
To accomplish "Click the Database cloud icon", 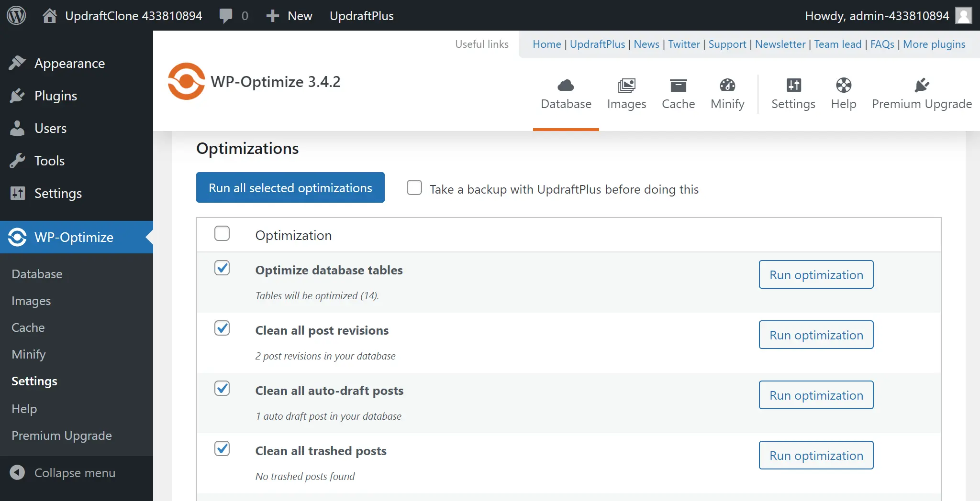I will [x=566, y=85].
